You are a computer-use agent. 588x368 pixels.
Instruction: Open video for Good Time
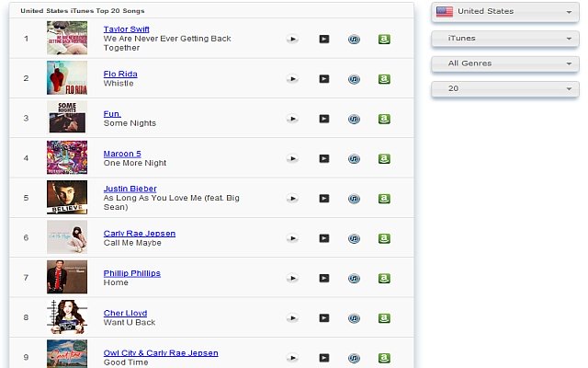point(324,358)
